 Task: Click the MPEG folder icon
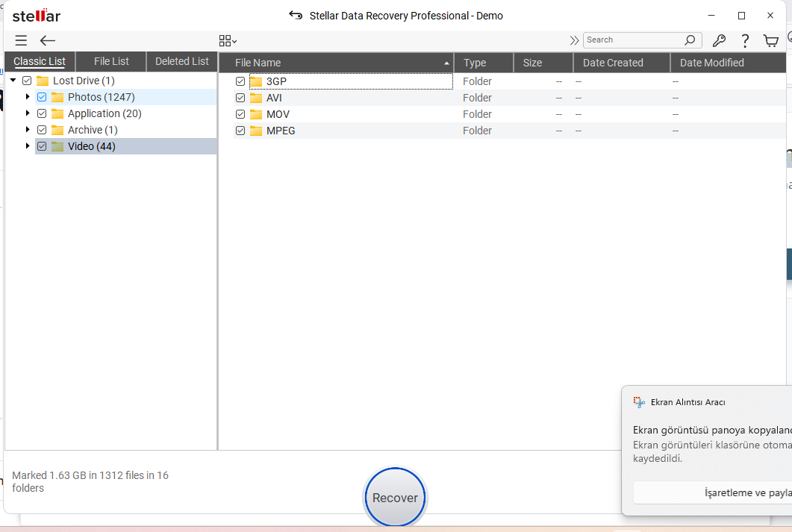tap(256, 131)
